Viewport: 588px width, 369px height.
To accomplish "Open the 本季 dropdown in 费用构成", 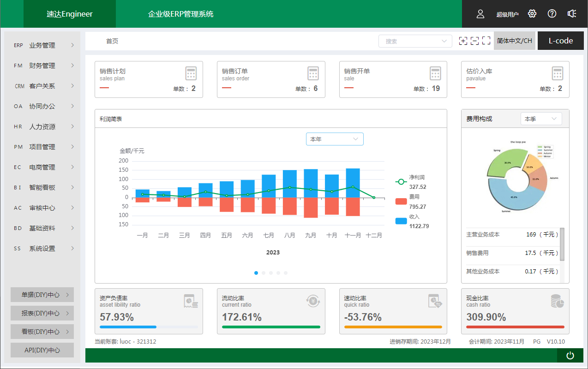I will pos(541,119).
